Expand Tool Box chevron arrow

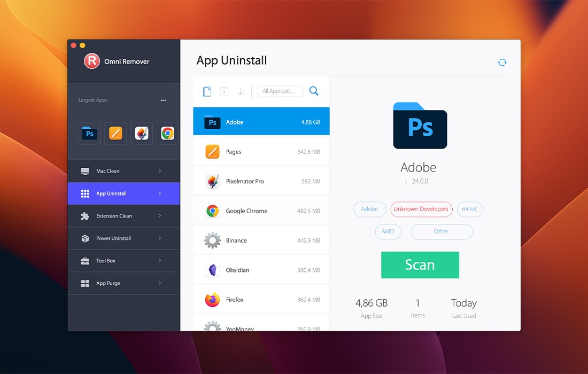[x=160, y=261]
